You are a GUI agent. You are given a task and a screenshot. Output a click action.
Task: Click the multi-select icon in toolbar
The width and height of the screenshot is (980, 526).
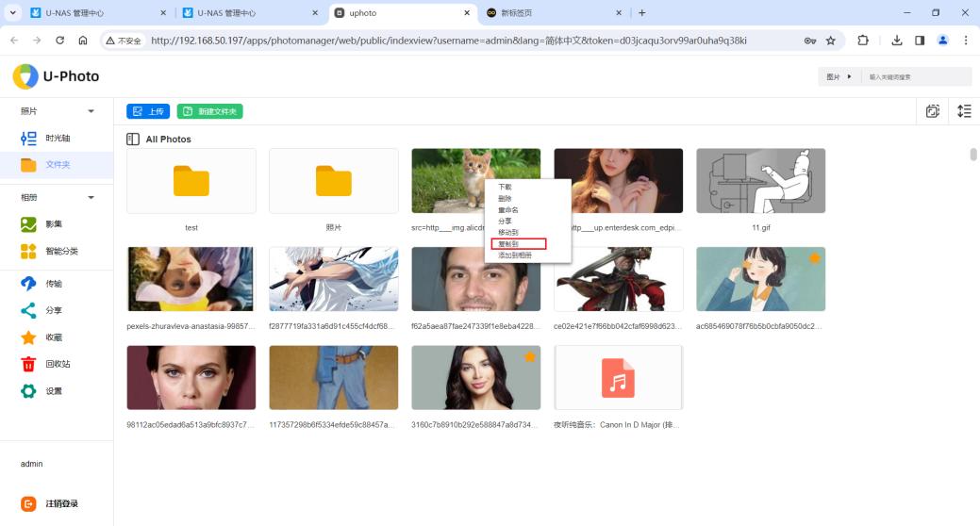pyautogui.click(x=932, y=111)
